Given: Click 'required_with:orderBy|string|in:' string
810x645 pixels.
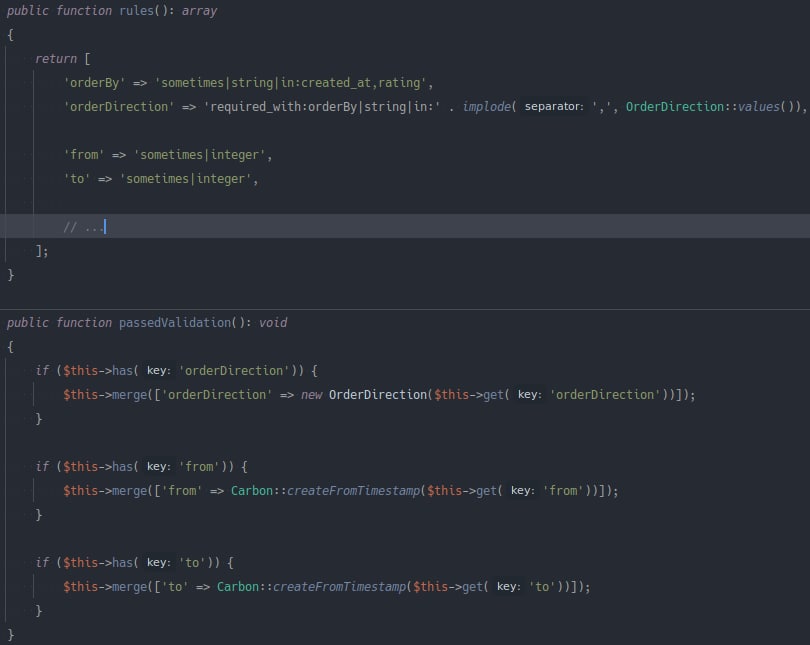Looking at the screenshot, I should click(x=322, y=107).
